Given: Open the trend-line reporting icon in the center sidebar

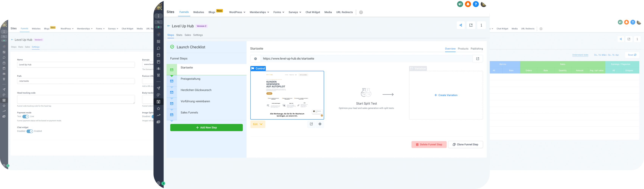Looking at the screenshot, I should tap(159, 115).
